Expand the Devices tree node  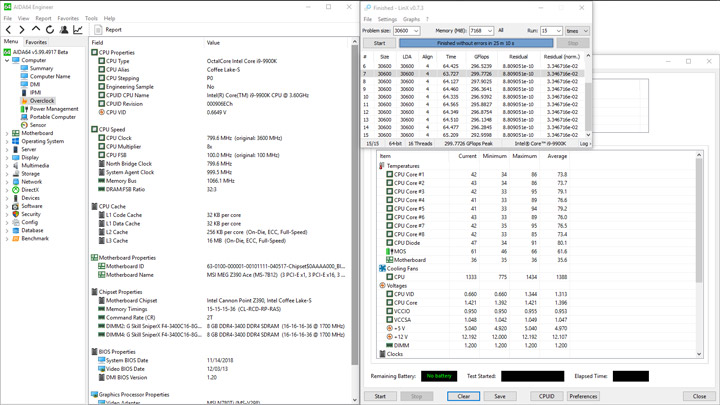pyautogui.click(x=7, y=198)
